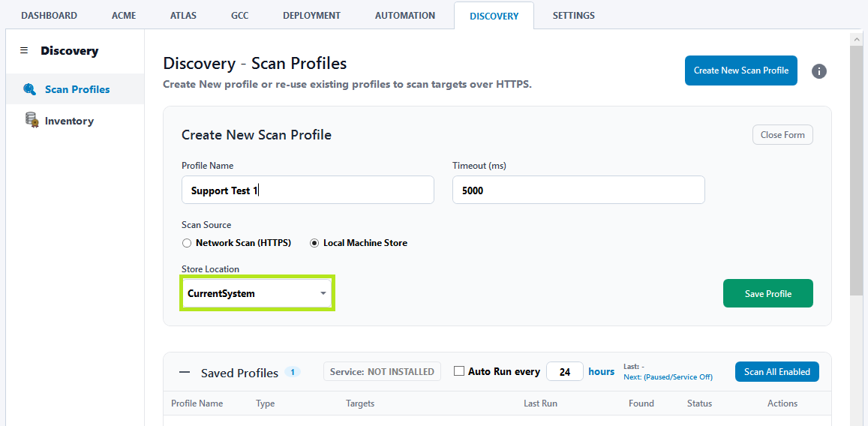The height and width of the screenshot is (426, 868).
Task: Collapse Saved Profiles with the minus icon
Action: click(x=185, y=372)
